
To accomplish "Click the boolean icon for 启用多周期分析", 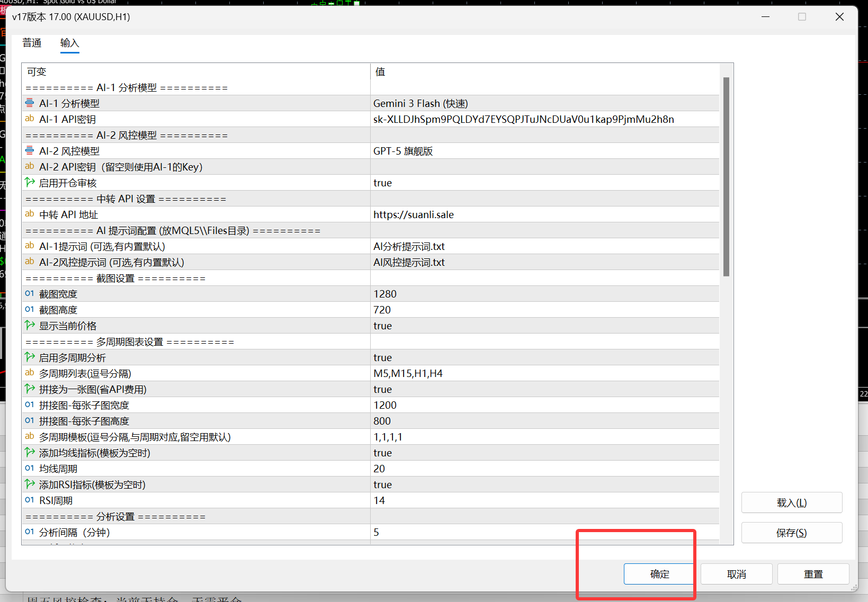I will [30, 357].
